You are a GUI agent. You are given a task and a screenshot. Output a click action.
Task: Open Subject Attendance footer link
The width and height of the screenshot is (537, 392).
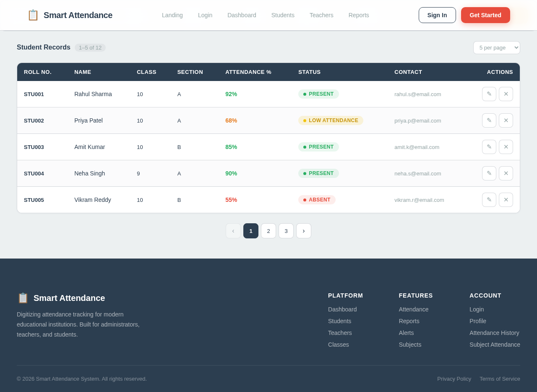(x=495, y=345)
